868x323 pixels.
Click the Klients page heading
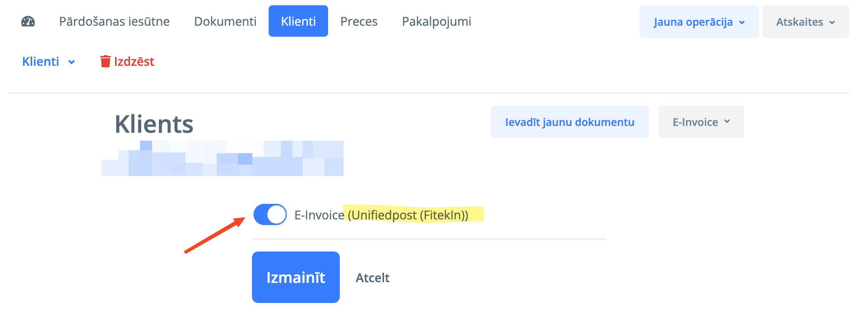click(x=154, y=124)
